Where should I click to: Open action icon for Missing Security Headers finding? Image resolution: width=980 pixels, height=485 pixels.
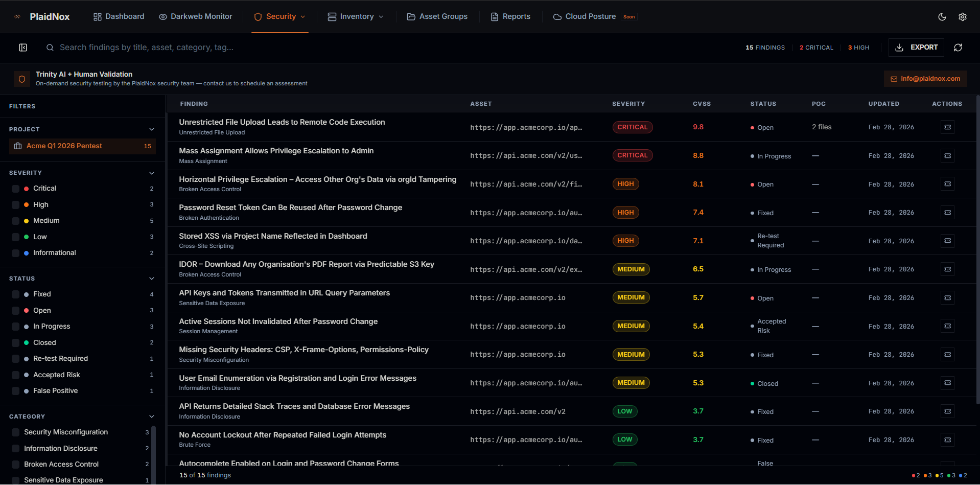[x=947, y=355]
